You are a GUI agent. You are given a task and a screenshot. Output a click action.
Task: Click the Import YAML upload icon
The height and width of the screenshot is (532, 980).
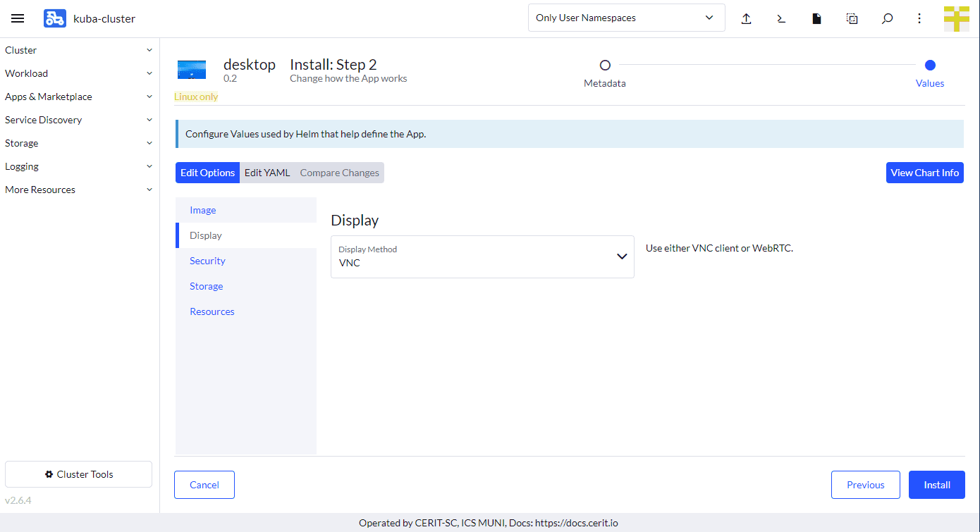point(746,18)
